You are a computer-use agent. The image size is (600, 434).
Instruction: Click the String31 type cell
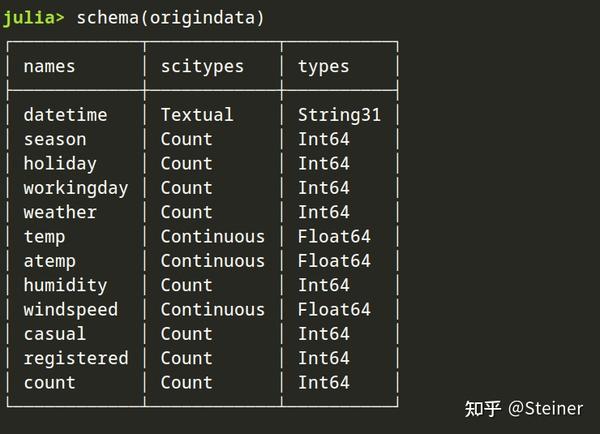(x=339, y=115)
